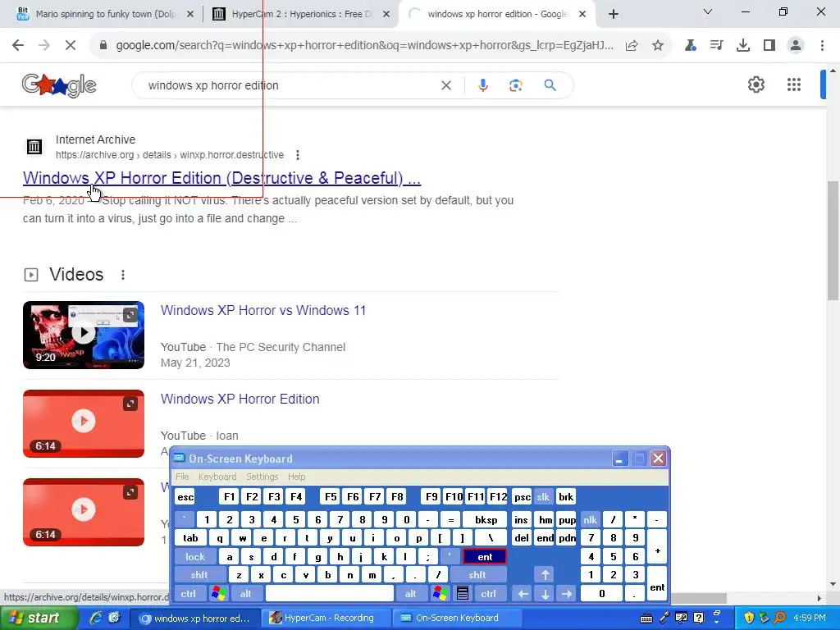Open Windows XP Horror vs Windows 11 video link
The image size is (840, 630).
coord(263,310)
